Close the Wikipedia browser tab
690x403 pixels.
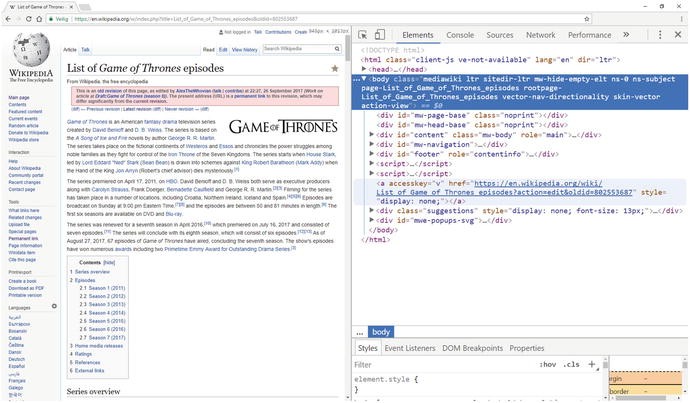71,7
